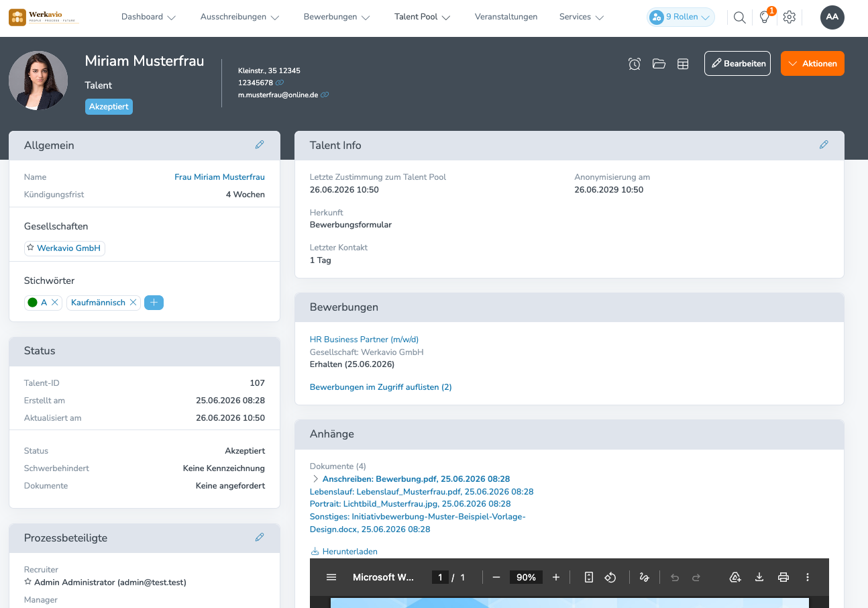The width and height of the screenshot is (868, 608).
Task: Click the PDF page number field
Action: [x=440, y=577]
